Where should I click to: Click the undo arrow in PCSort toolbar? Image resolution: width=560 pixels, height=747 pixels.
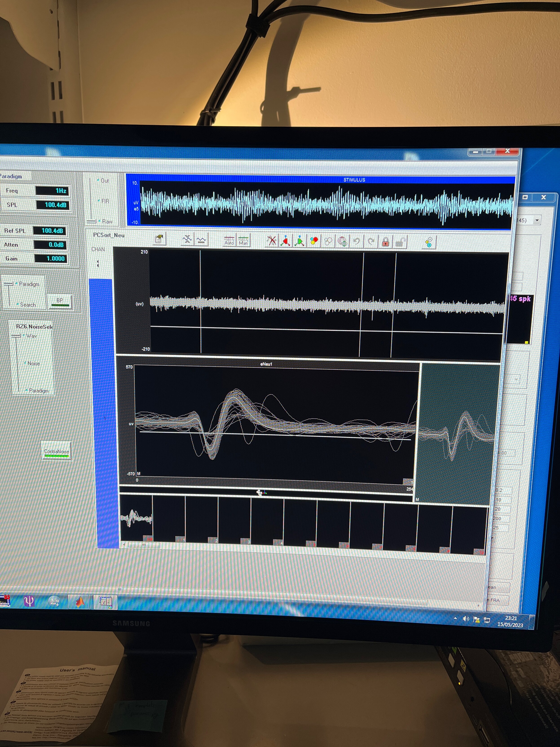(x=357, y=242)
